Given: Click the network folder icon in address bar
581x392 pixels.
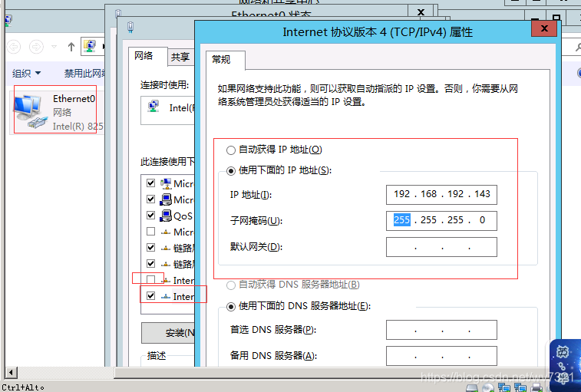Looking at the screenshot, I should pos(90,46).
